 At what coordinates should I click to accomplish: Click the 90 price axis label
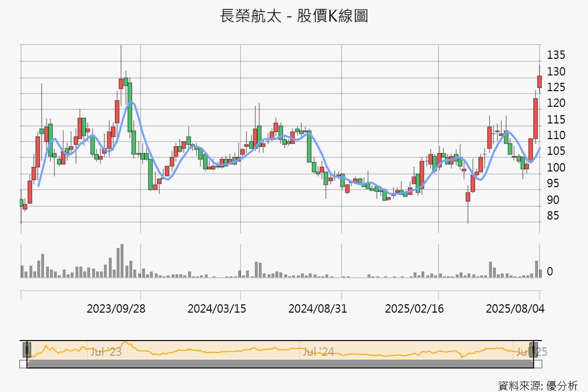coord(553,200)
